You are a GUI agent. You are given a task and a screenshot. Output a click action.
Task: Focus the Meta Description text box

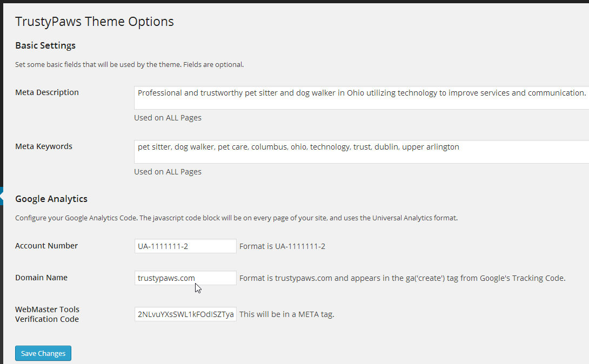362,98
